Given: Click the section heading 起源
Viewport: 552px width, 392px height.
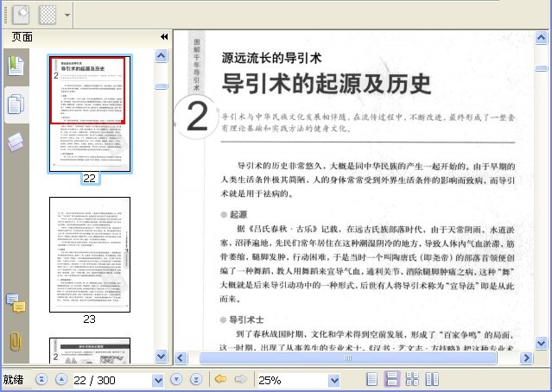Looking at the screenshot, I should (238, 215).
